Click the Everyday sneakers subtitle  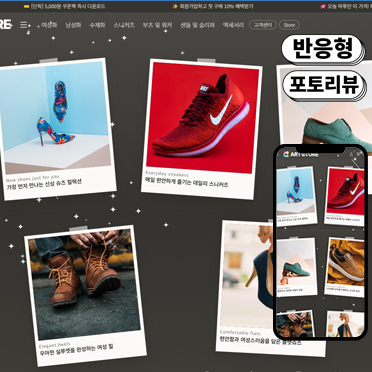(167, 174)
